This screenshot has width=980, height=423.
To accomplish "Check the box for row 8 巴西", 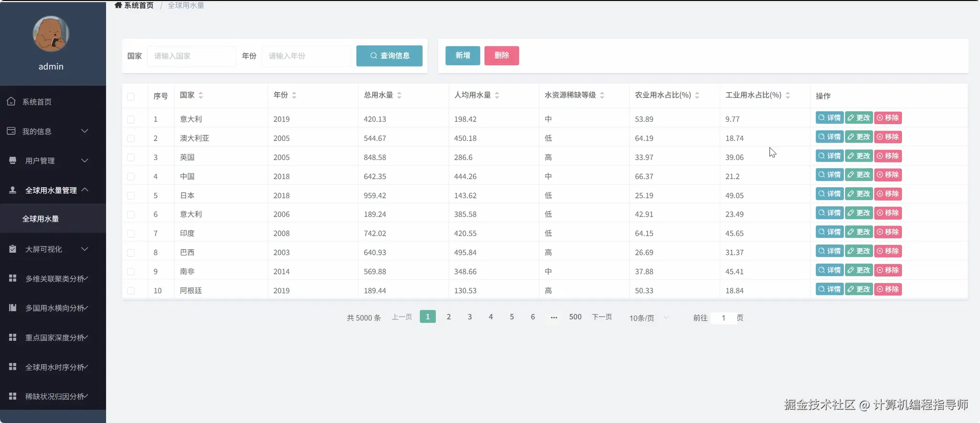I will (131, 253).
